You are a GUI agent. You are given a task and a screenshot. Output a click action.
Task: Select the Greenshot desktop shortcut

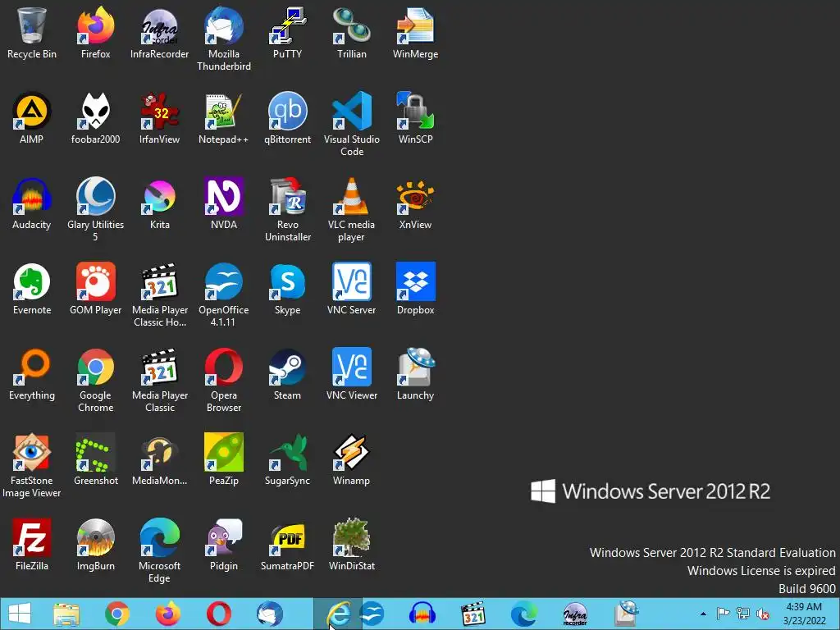(x=95, y=459)
